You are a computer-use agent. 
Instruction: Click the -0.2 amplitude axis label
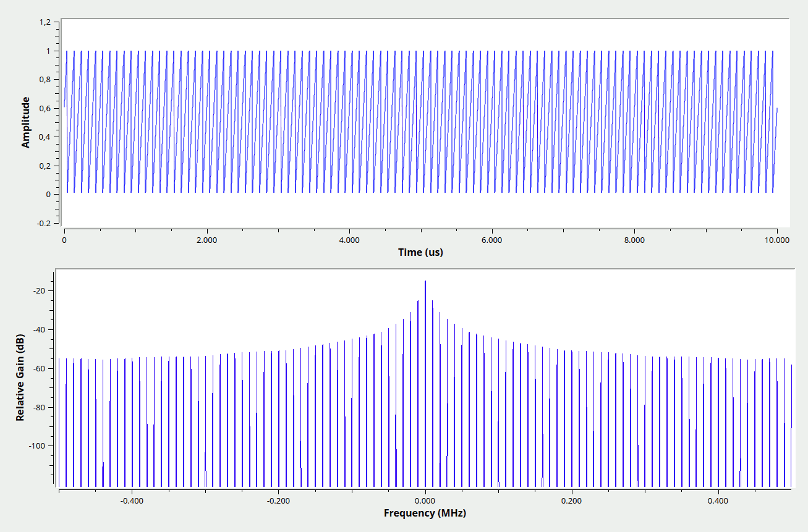(44, 223)
